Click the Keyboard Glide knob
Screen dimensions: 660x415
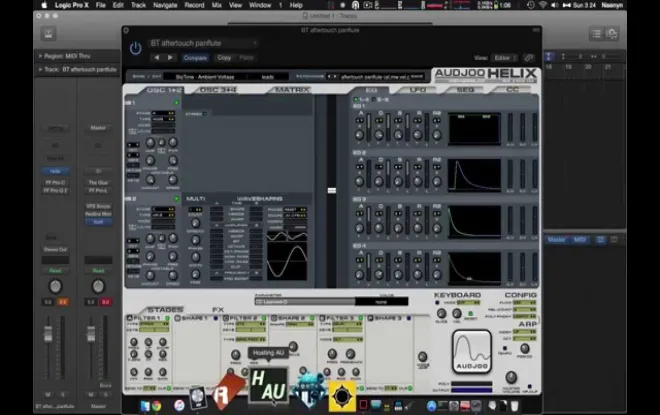point(441,314)
